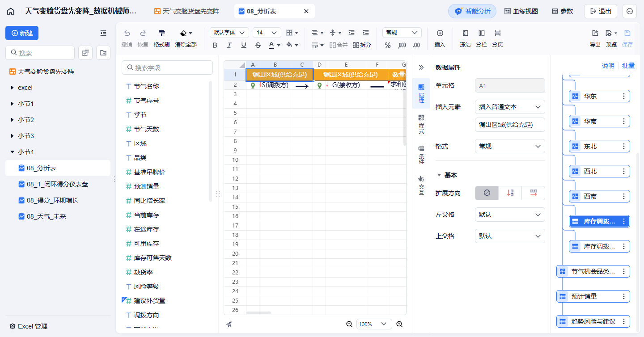Viewport: 644px width, 337px height.
Task: Click the paper plane icon below sheet
Action: coord(229,324)
